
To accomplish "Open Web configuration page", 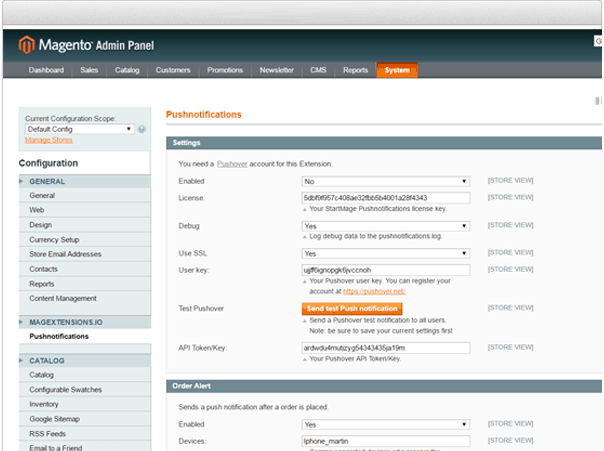I will pos(85,210).
